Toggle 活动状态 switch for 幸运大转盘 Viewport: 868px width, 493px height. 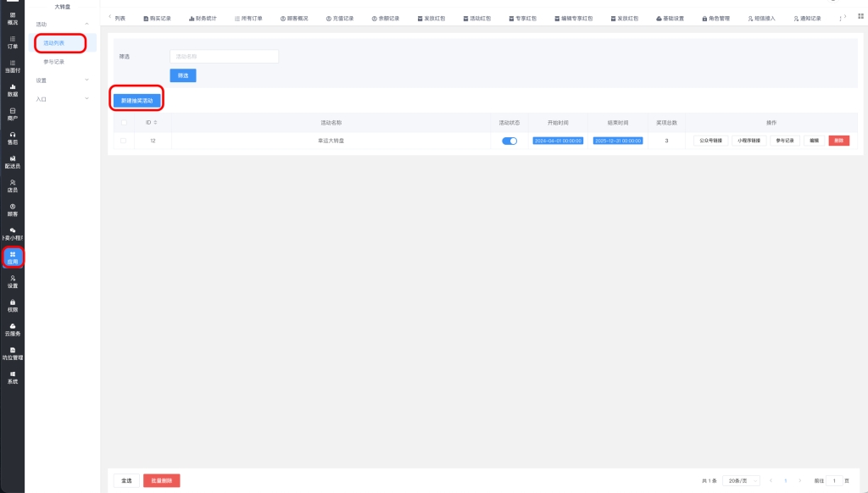tap(509, 141)
